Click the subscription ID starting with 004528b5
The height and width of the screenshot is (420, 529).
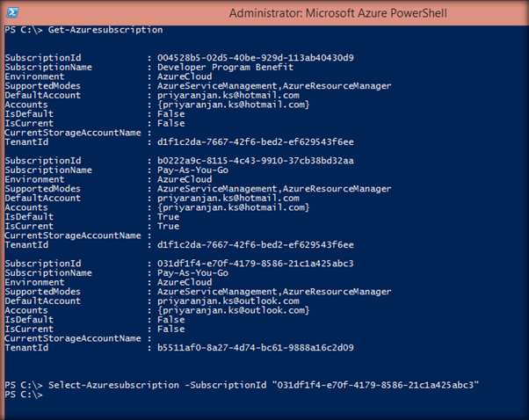(x=255, y=58)
